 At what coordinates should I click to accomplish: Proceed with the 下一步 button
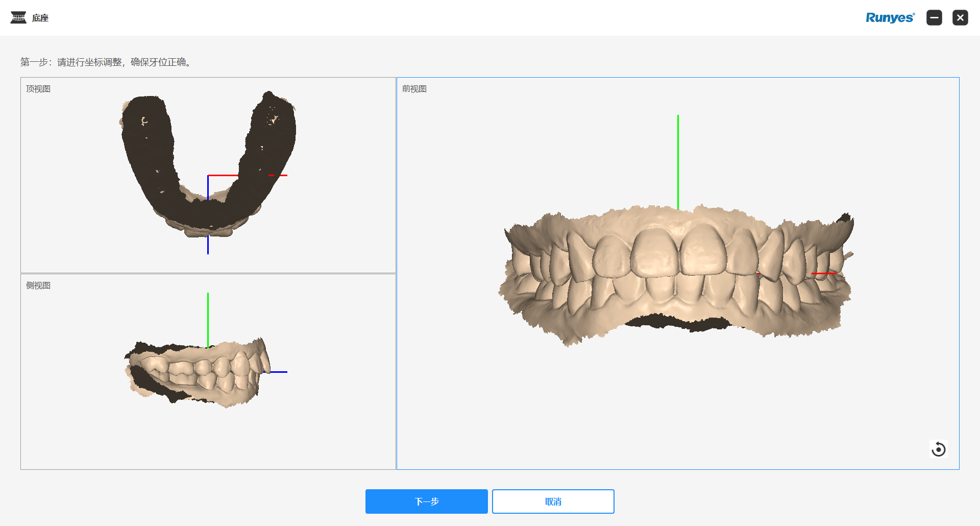pyautogui.click(x=426, y=501)
